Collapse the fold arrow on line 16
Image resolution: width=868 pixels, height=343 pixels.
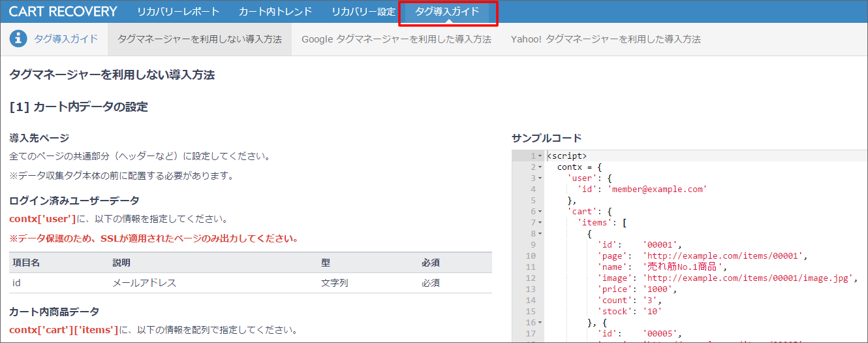[x=540, y=323]
